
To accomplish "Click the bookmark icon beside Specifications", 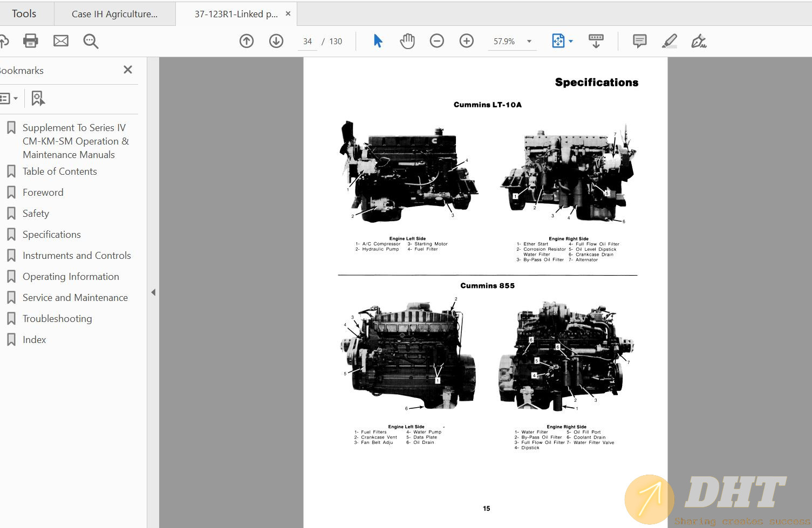I will tap(11, 235).
